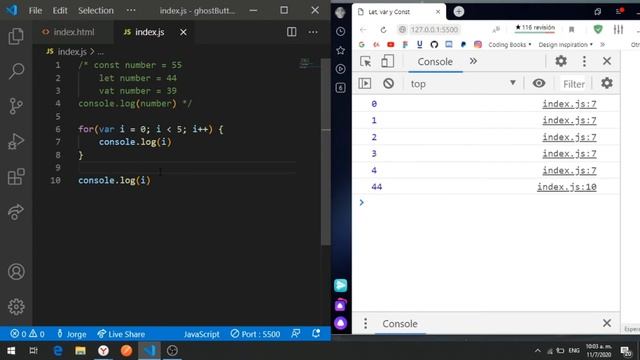The width and height of the screenshot is (640, 360).
Task: Select the DevTools Console tab
Action: pyautogui.click(x=435, y=62)
